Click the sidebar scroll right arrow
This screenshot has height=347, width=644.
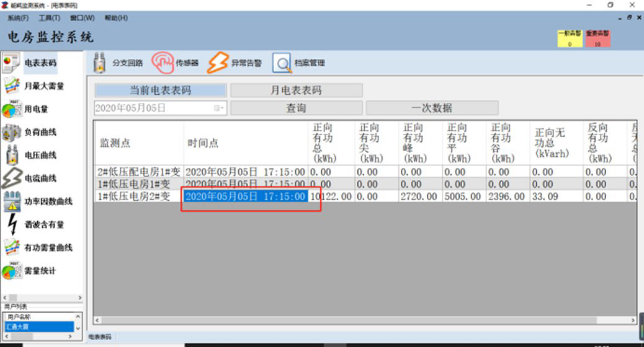tap(79, 297)
